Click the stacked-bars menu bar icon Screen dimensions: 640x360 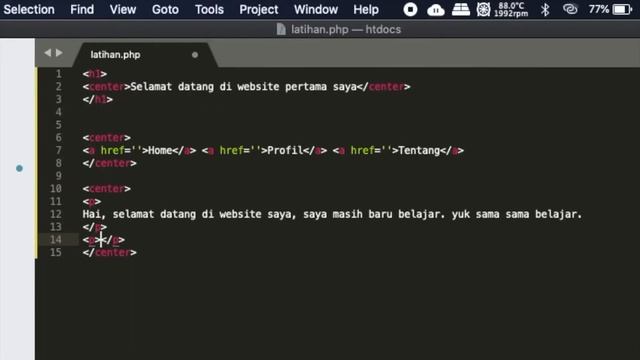click(x=461, y=9)
